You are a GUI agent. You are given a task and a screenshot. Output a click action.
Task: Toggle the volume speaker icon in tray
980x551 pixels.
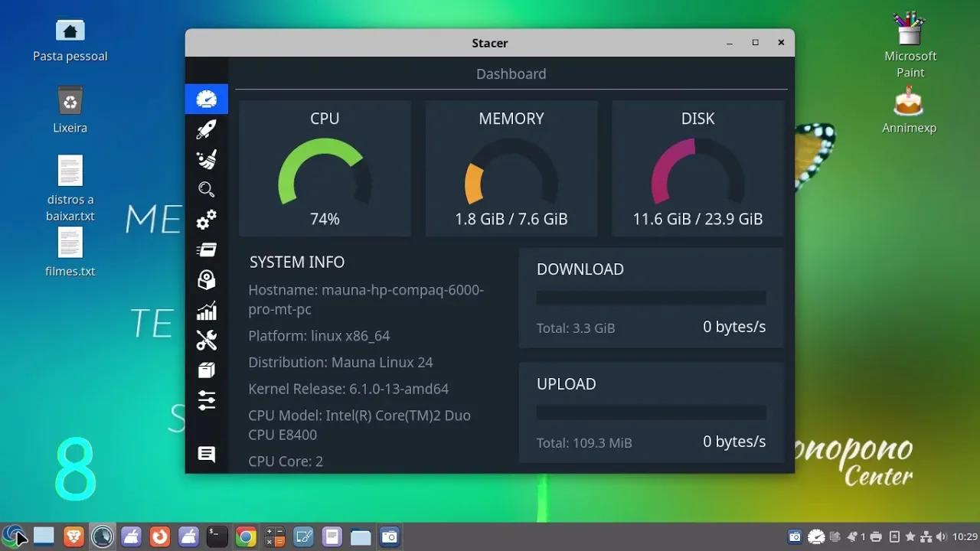tap(942, 536)
